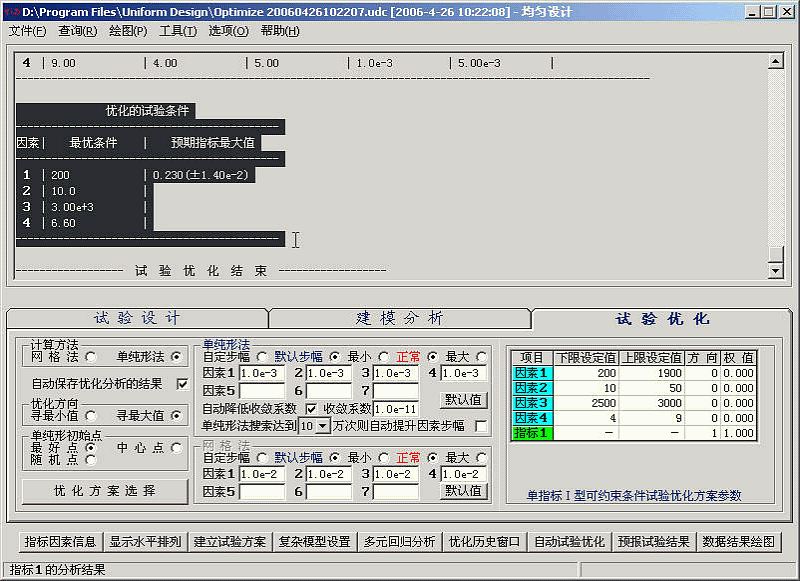Screen dimensions: 800x581
Task: Switch to the 建模分析 tab
Action: [x=399, y=318]
